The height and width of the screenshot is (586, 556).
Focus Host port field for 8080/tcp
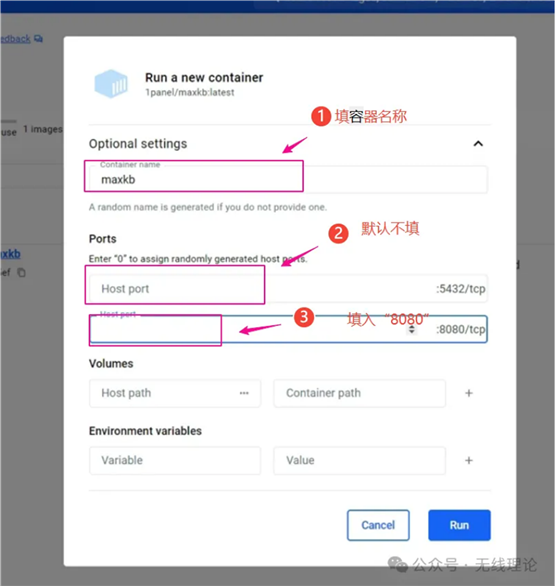coord(288,329)
